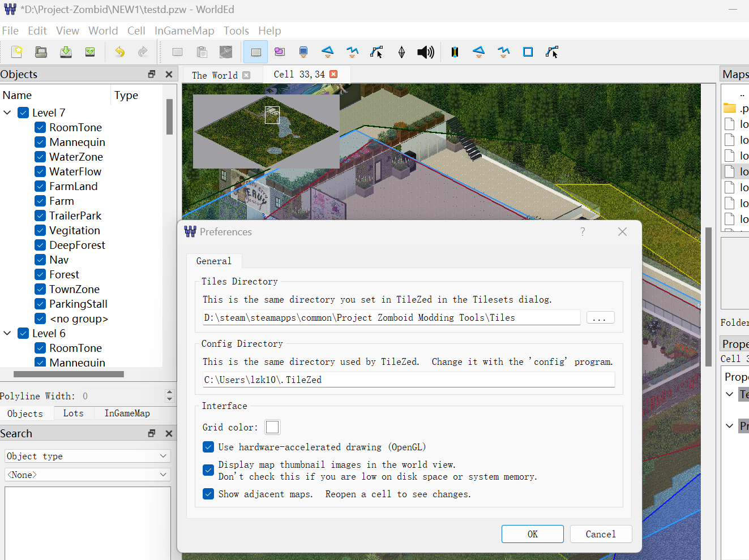Toggle the FarmLand layer checkbox
The width and height of the screenshot is (749, 560).
click(x=40, y=186)
